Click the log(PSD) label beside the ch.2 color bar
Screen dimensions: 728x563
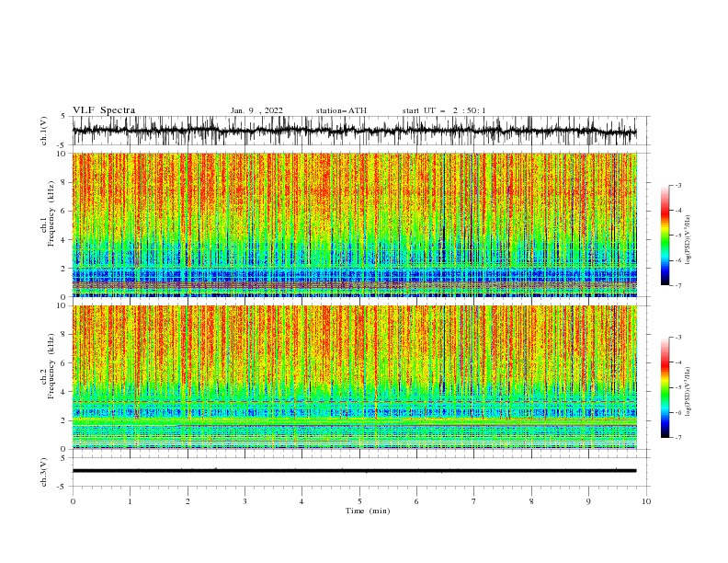[x=688, y=392]
